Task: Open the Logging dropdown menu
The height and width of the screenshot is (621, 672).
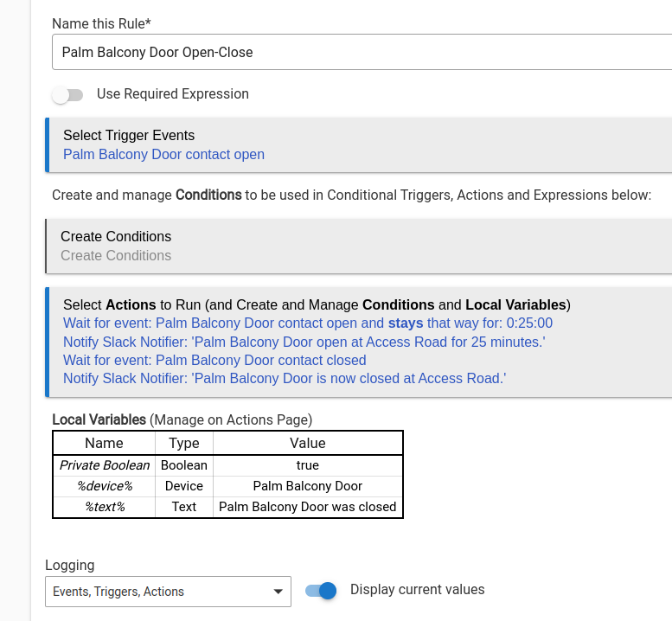Action: 168,592
